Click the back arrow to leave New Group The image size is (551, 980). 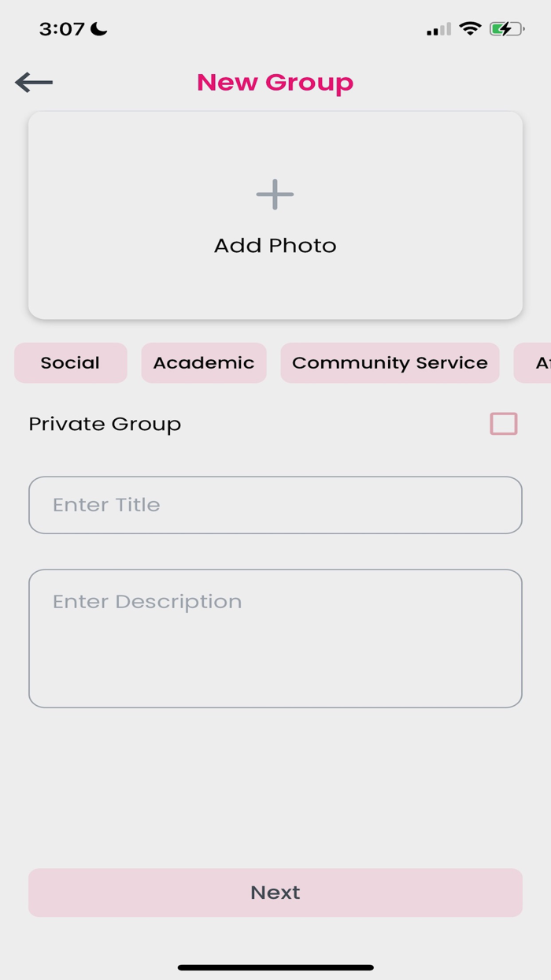(x=33, y=81)
